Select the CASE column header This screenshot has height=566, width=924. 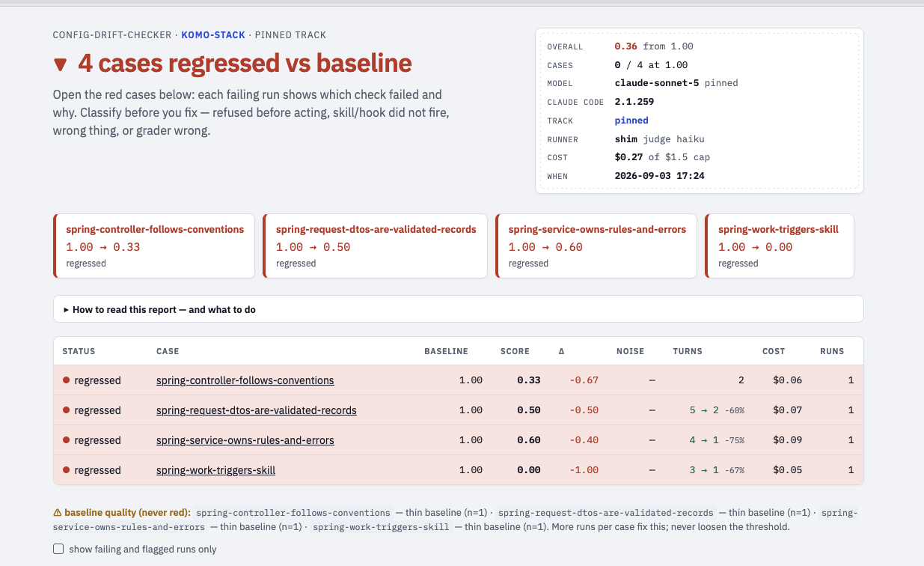[168, 351]
